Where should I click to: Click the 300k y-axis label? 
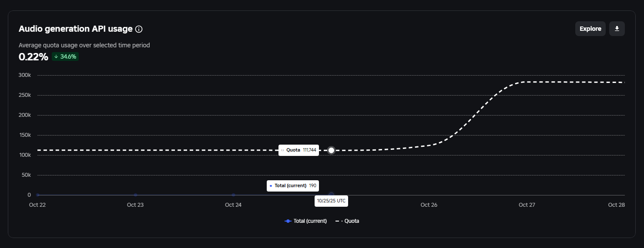[x=24, y=75]
